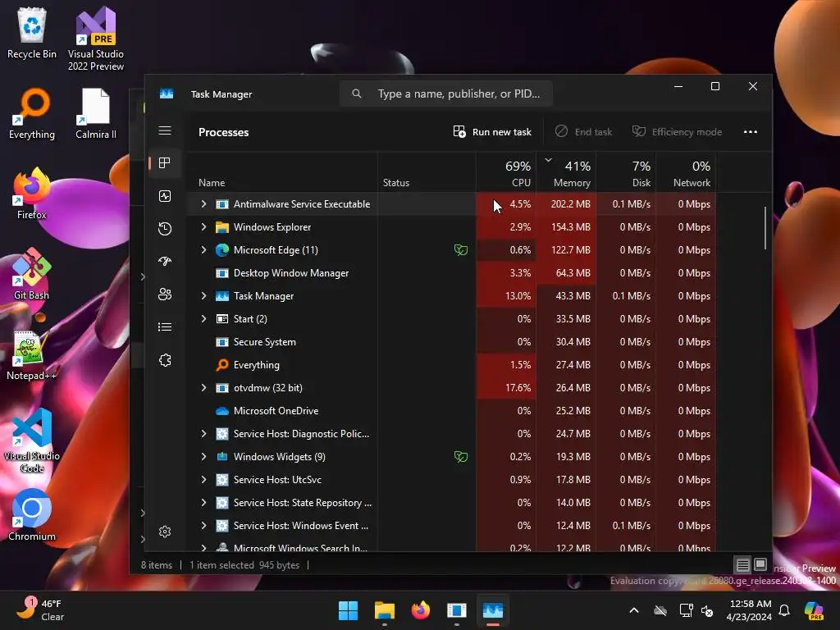Select the Desktop Window Manager row
Screen dimensions: 840x630
[x=451, y=273]
